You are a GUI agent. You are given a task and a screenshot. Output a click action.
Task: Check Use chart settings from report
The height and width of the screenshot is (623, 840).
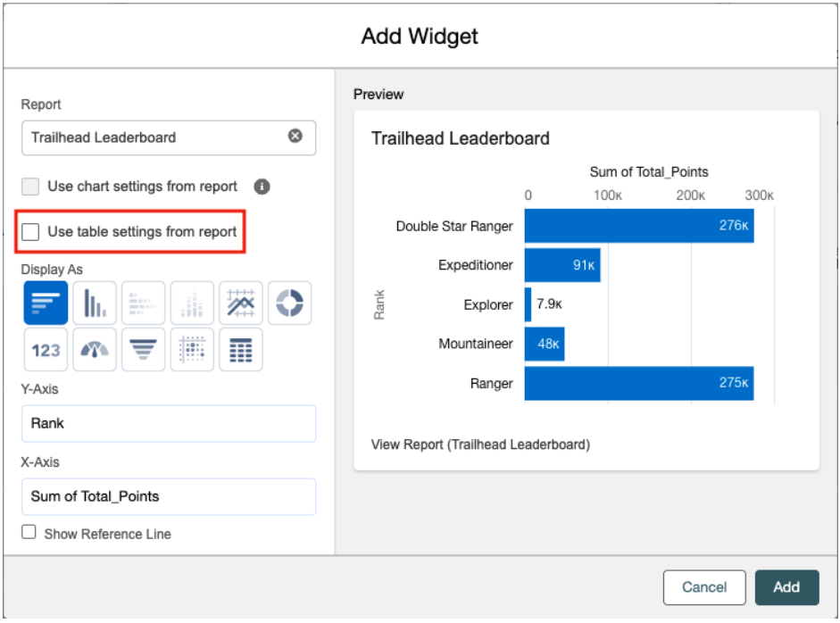(31, 187)
